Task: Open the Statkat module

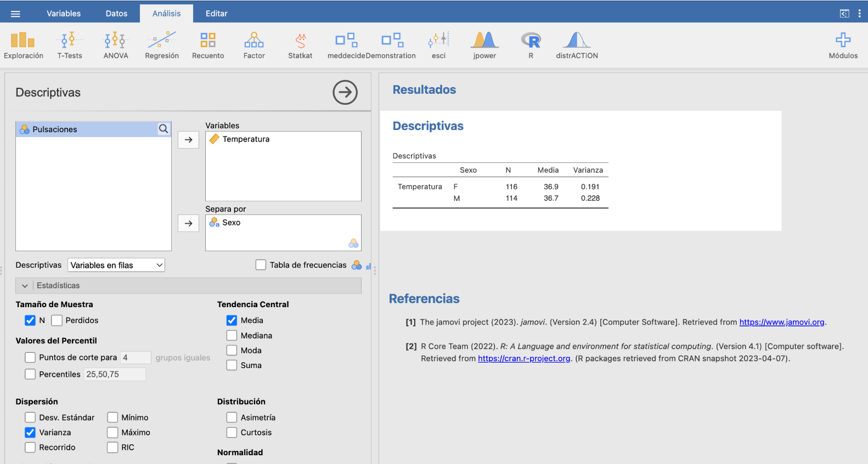Action: [300, 46]
